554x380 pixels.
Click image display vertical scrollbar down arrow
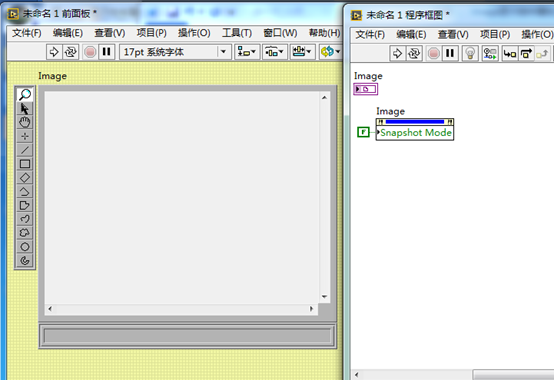point(324,297)
